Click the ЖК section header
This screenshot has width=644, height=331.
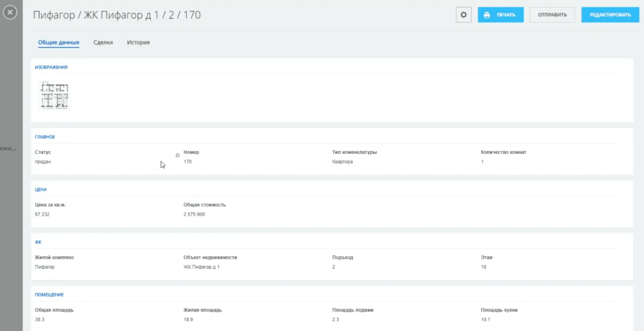tap(38, 242)
